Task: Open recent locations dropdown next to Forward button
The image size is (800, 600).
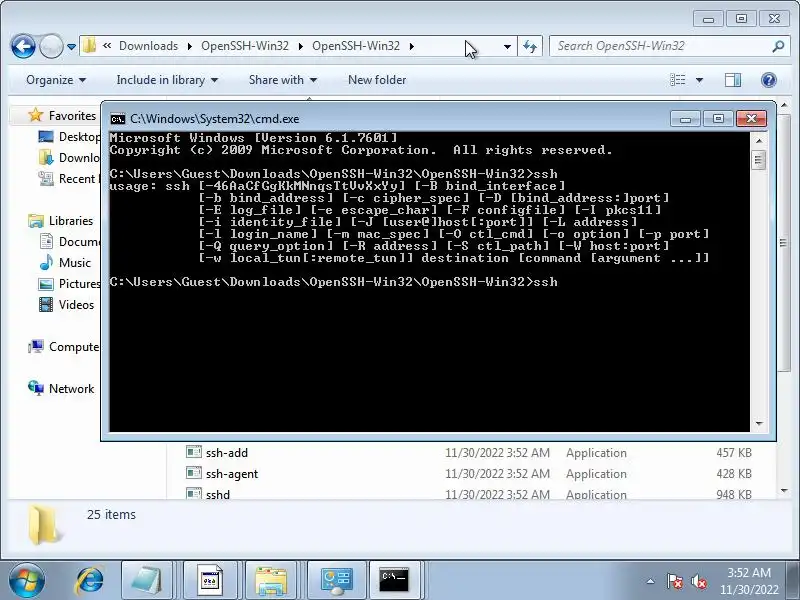Action: [x=71, y=47]
